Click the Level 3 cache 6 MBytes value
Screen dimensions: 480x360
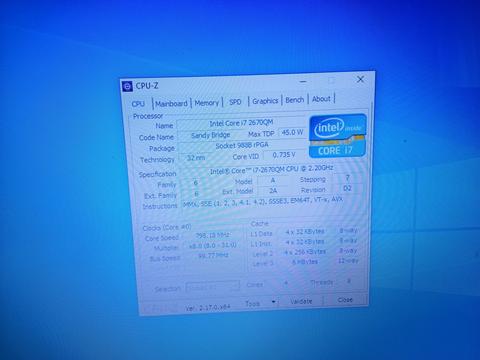(305, 262)
